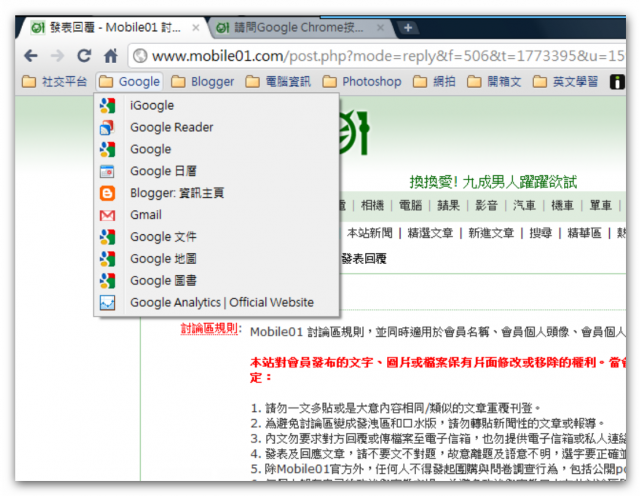Open the 精華區 link
This screenshot has height=496, width=640.
pyautogui.click(x=584, y=233)
